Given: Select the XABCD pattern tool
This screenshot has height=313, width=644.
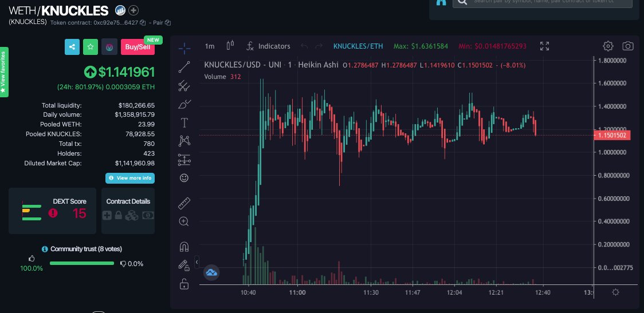Looking at the screenshot, I should point(184,141).
